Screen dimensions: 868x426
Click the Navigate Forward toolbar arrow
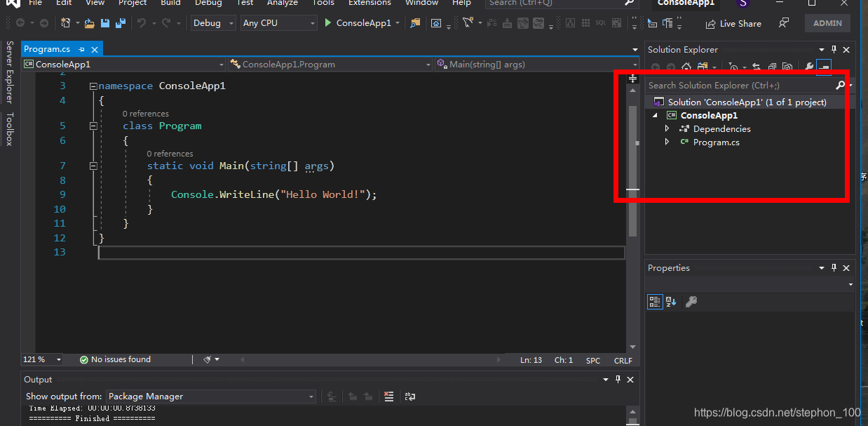tap(44, 23)
